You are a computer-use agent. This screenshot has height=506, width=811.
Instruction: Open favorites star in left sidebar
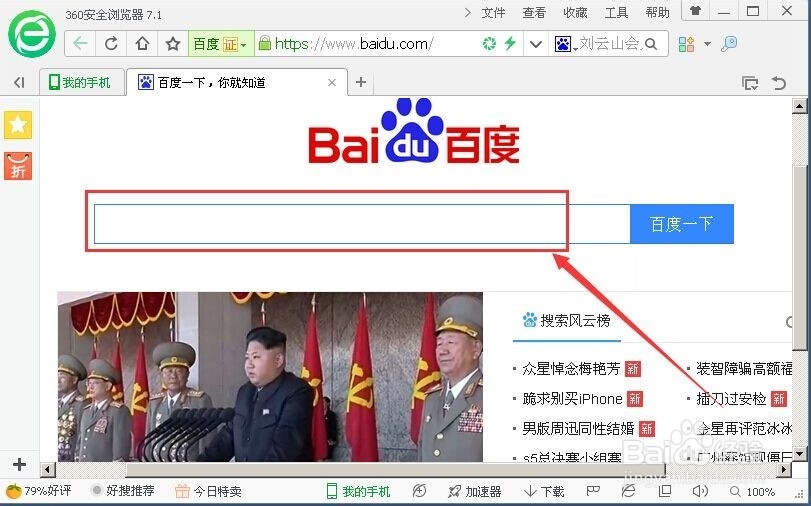tap(18, 125)
